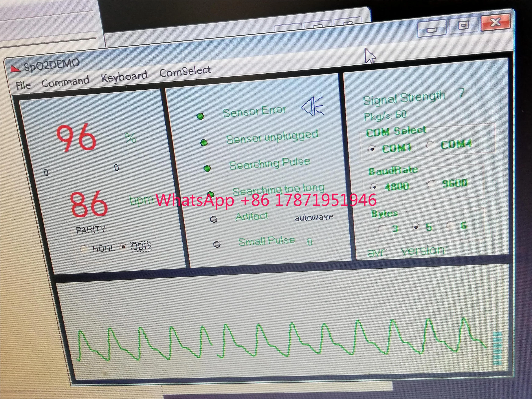The height and width of the screenshot is (399, 532).
Task: Click the Signal Strength label
Action: (x=404, y=98)
